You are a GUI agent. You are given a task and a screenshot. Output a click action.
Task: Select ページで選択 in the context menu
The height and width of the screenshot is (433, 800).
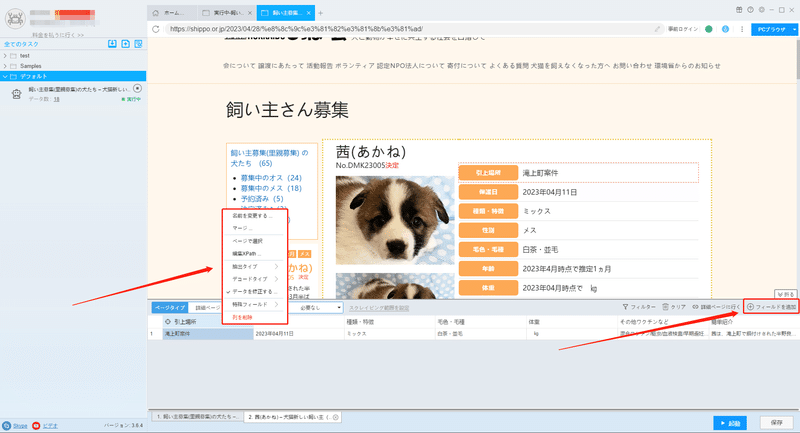coord(254,241)
